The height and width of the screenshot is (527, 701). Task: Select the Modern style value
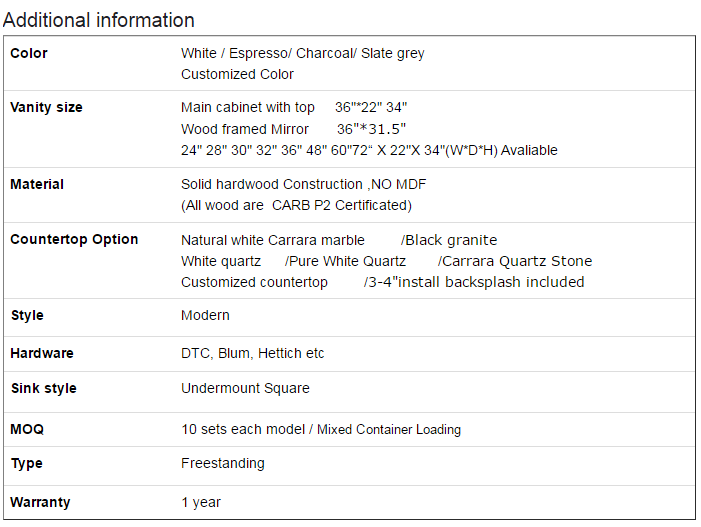pyautogui.click(x=205, y=315)
